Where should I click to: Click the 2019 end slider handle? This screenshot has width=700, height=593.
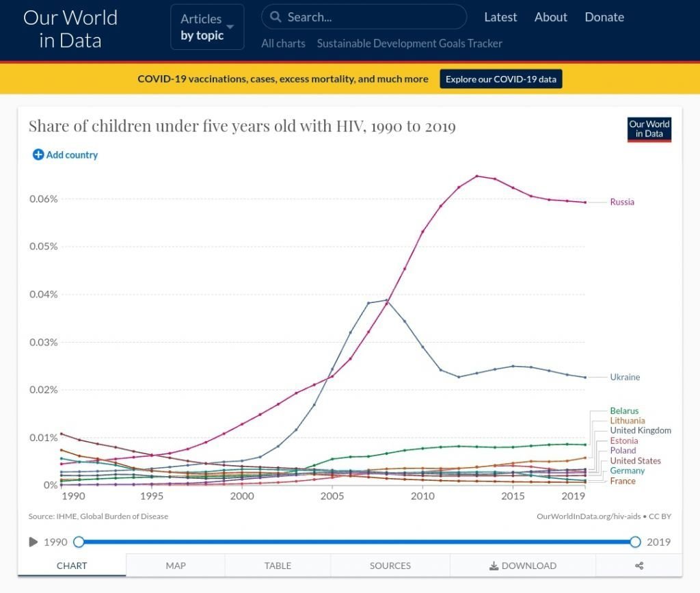coord(635,542)
